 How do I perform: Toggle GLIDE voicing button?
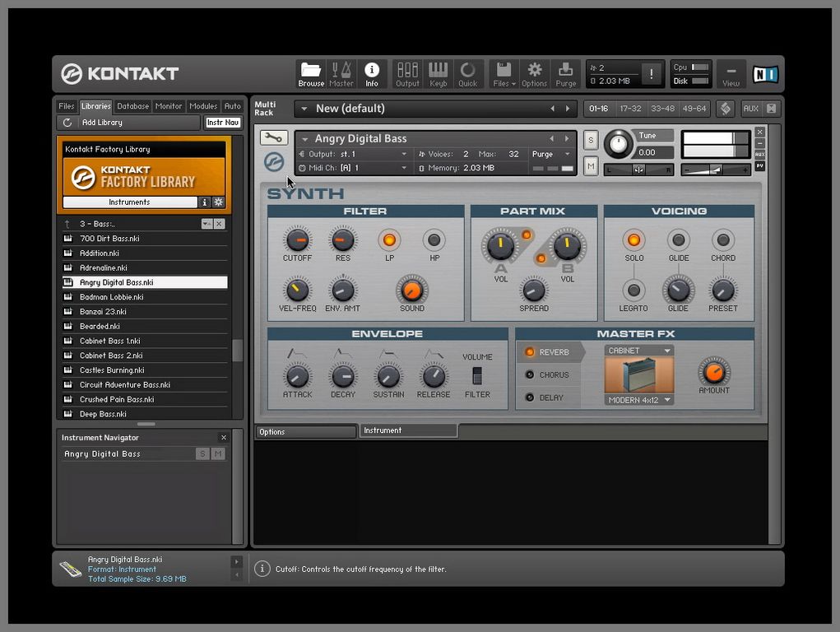(x=678, y=239)
